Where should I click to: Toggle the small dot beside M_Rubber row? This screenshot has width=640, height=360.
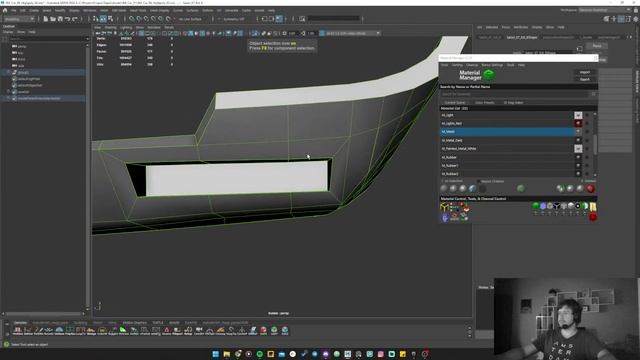point(587,157)
